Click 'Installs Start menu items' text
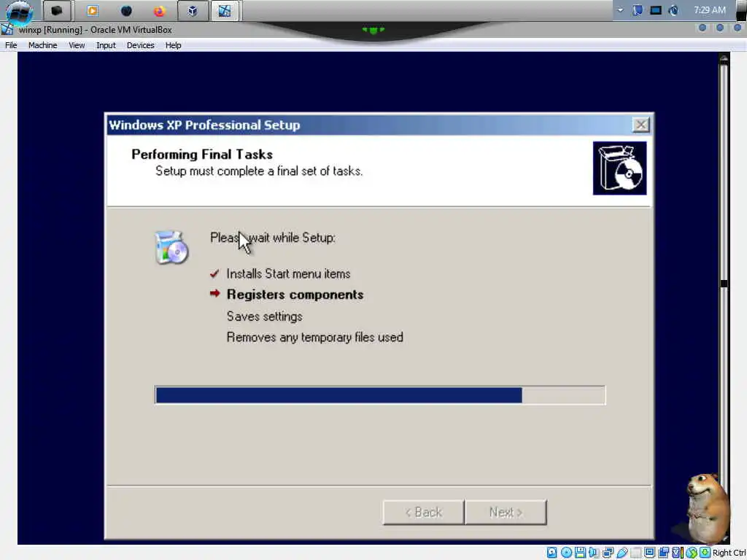The image size is (747, 560). (x=288, y=274)
